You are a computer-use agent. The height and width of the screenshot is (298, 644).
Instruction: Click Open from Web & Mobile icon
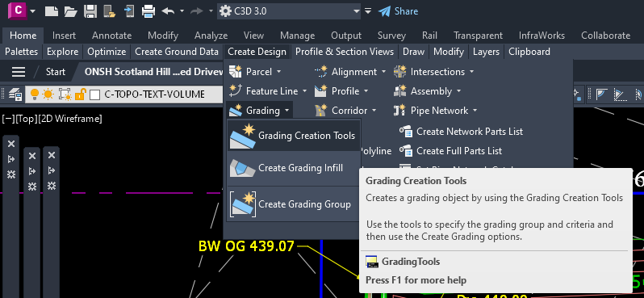(109, 11)
